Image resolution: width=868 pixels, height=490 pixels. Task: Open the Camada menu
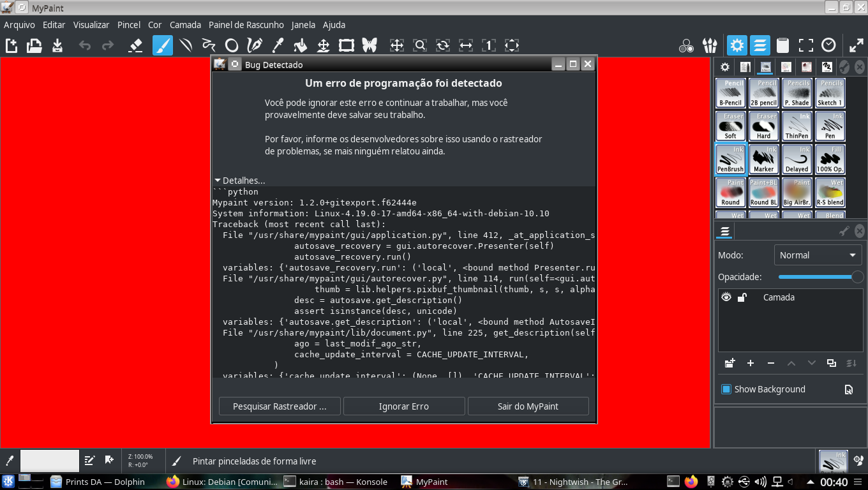point(185,25)
